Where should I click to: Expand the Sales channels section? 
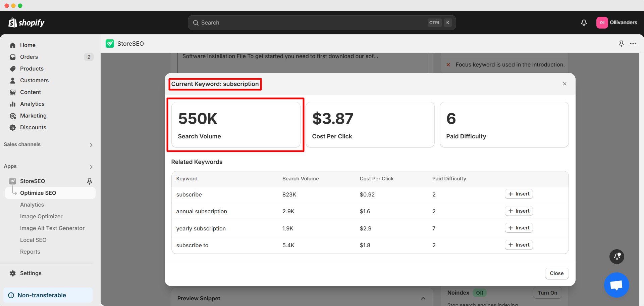91,145
